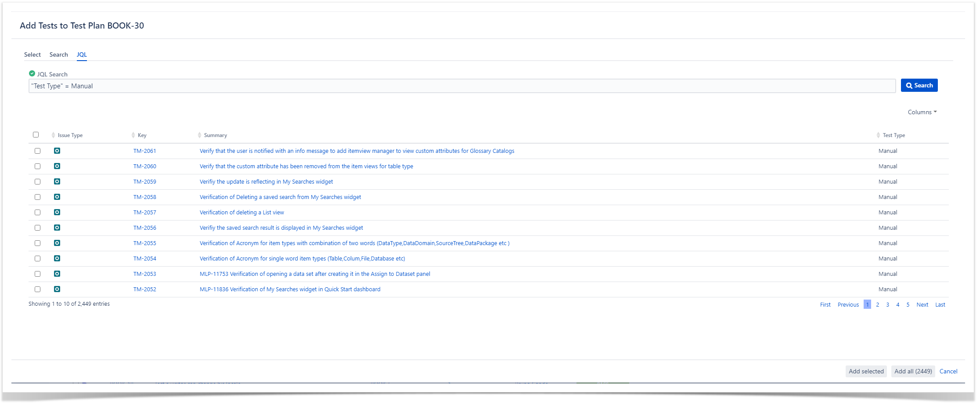Click the green JQL valid checkmark icon

pyautogui.click(x=32, y=73)
